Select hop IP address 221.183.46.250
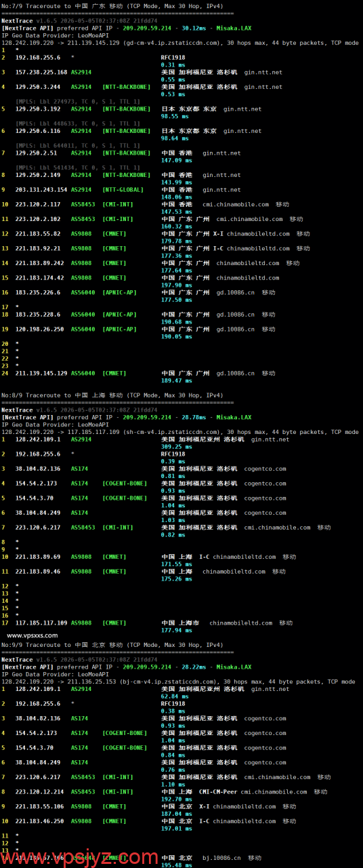363x868 pixels. point(40,821)
